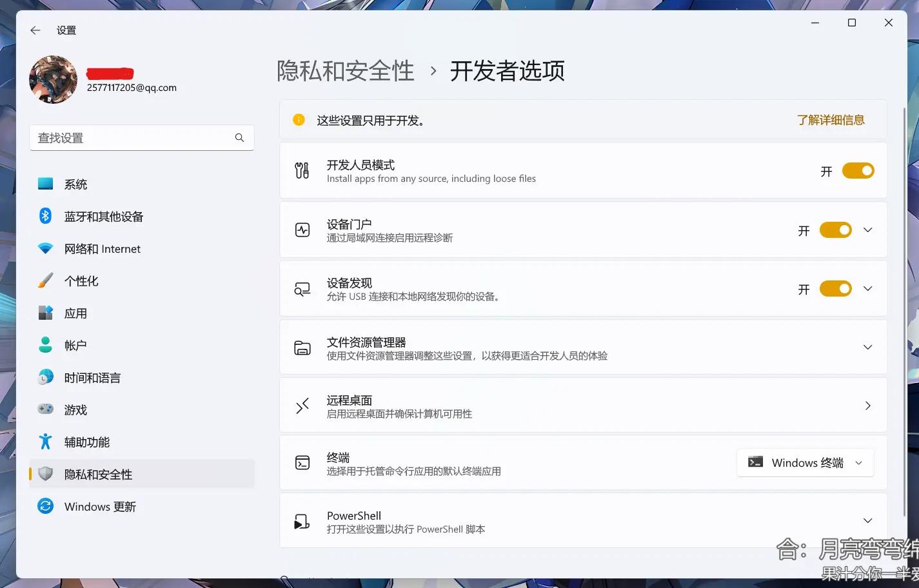This screenshot has width=919, height=588.
Task: Click the 查找设置 search field
Action: click(132, 138)
